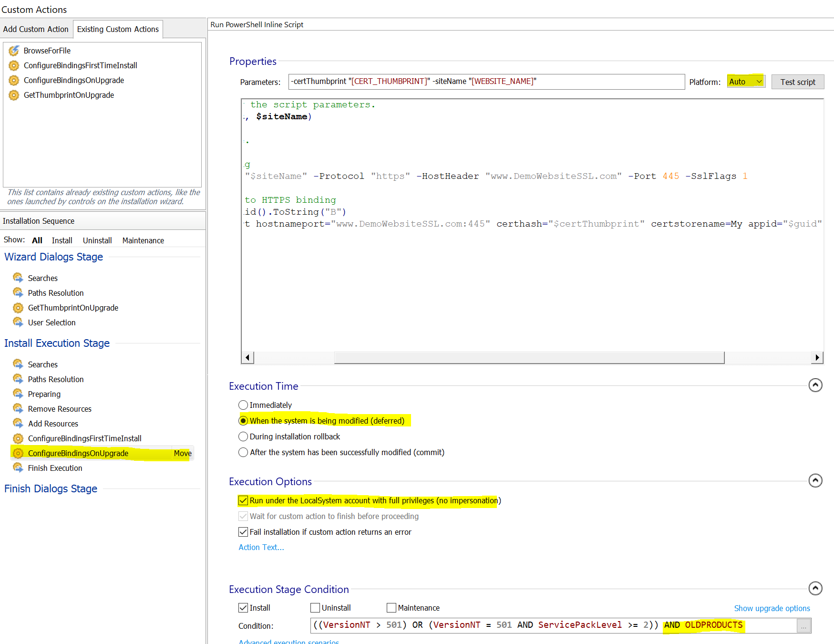The width and height of the screenshot is (834, 644).
Task: Select Immediately execution time
Action: pyautogui.click(x=243, y=405)
